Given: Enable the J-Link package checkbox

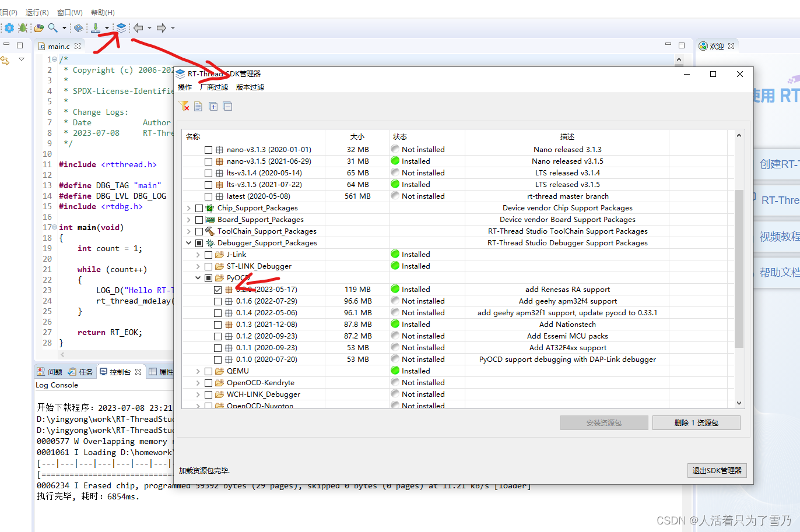Looking at the screenshot, I should click(208, 254).
